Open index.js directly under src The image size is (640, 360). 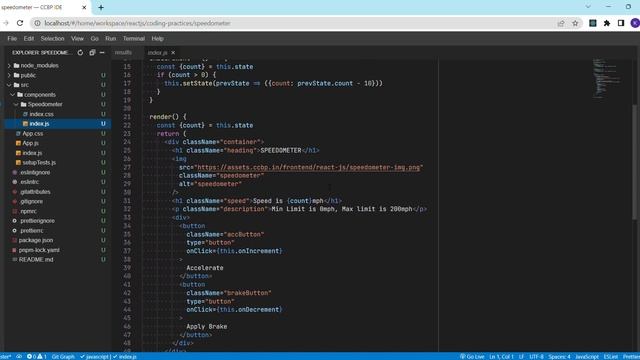(32, 153)
